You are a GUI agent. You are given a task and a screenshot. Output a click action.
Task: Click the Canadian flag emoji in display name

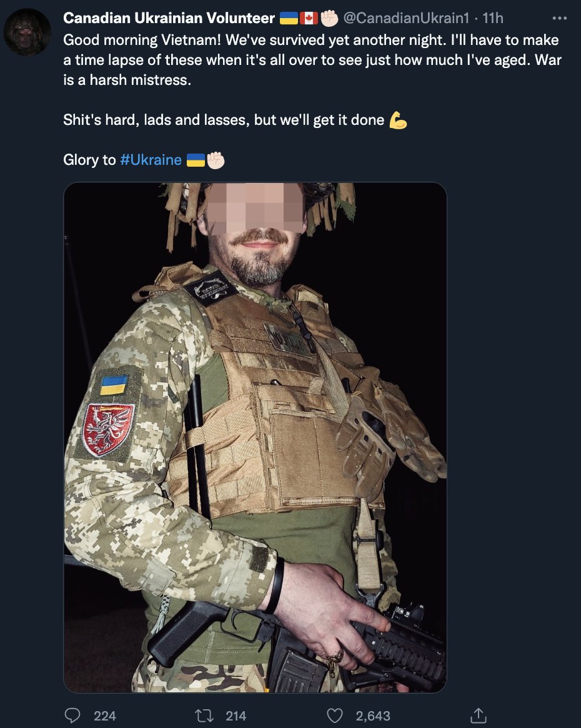[309, 18]
